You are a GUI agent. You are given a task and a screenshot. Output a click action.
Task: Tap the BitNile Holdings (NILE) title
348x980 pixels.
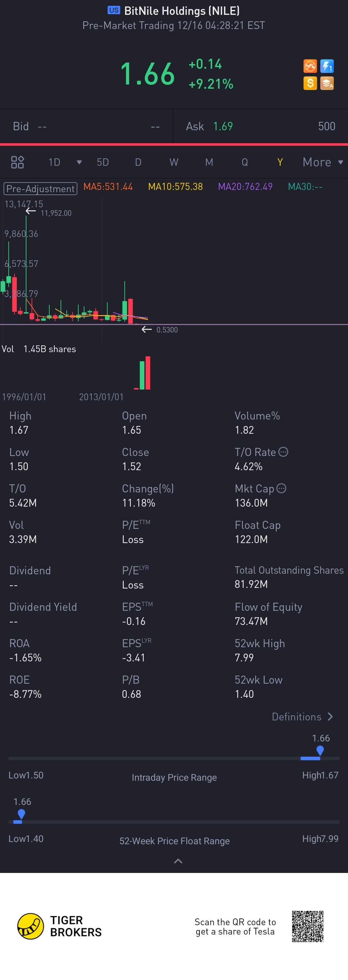(x=182, y=11)
